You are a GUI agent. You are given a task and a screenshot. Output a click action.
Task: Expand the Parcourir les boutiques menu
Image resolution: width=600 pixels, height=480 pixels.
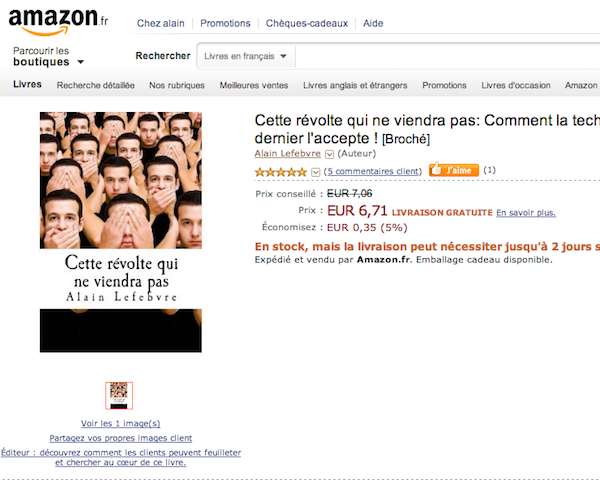[48, 56]
